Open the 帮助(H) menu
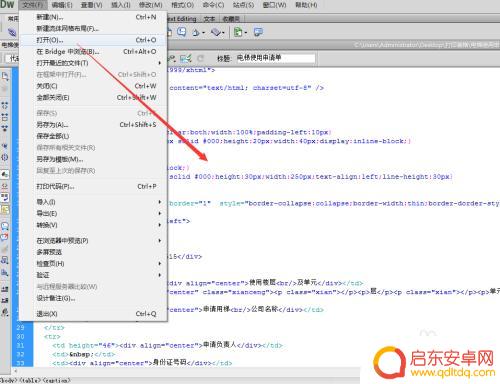 click(306, 5)
